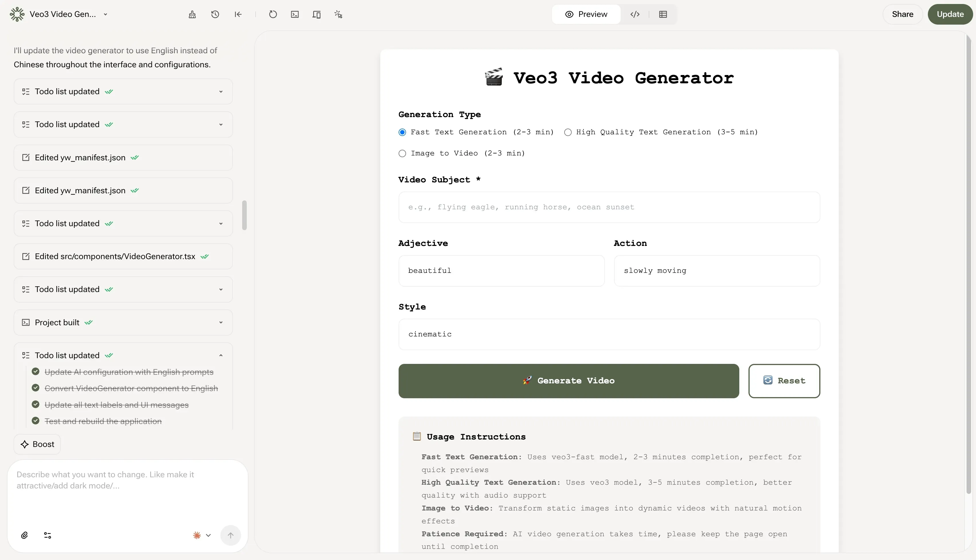The image size is (976, 560).
Task: Choose Image to Video generation mode
Action: [x=402, y=153]
